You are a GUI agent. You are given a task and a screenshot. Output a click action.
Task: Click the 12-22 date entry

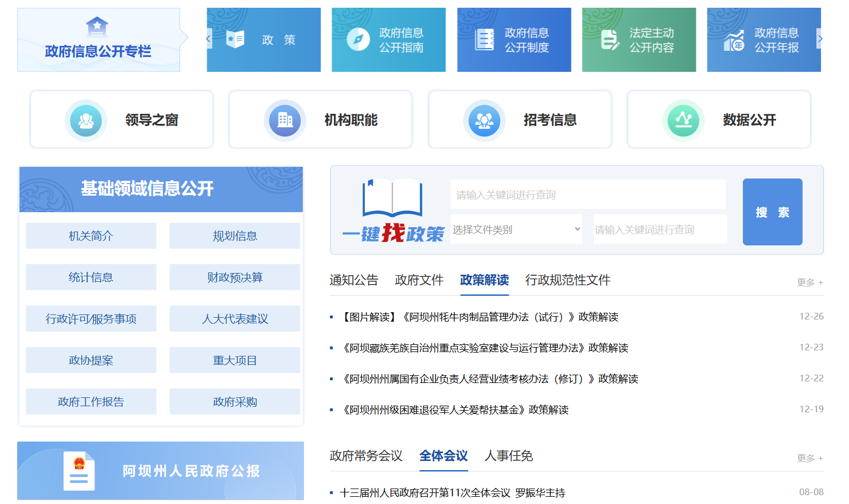point(811,378)
